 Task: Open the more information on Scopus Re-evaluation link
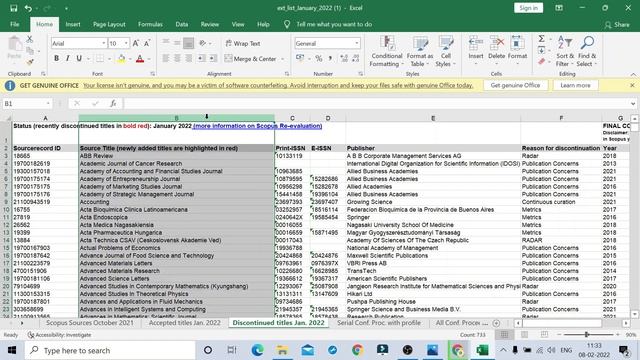(257, 126)
